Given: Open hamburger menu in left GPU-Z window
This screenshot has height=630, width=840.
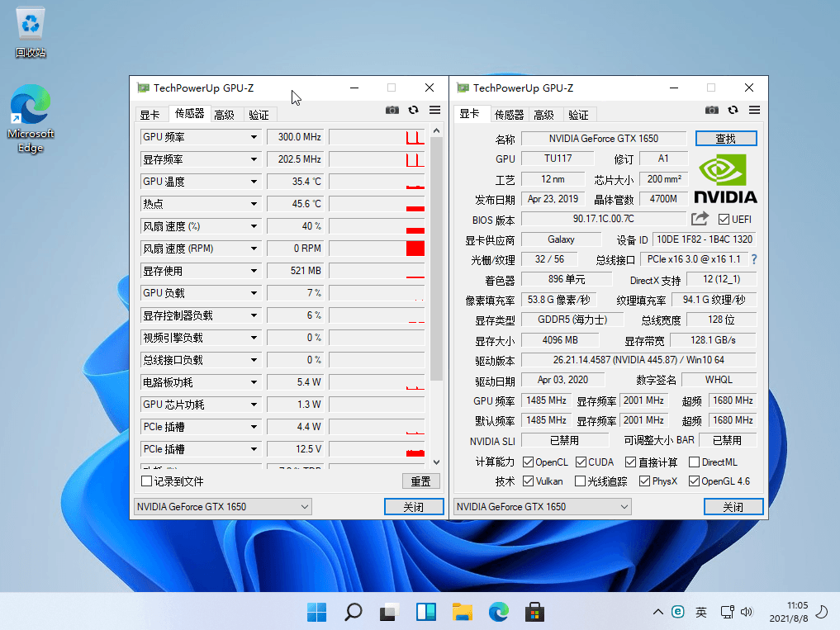Looking at the screenshot, I should [434, 110].
